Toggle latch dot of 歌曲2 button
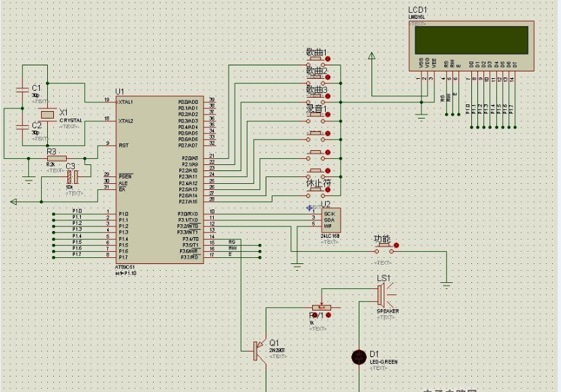Screen dimensions: 561x392 pos(328,77)
